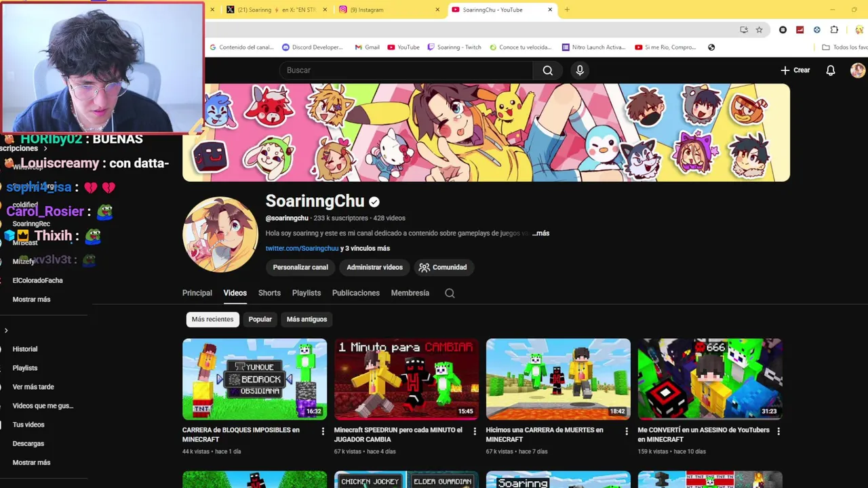Switch to Soarinng en X tab
Screen dimensions: 868x488
click(x=277, y=9)
